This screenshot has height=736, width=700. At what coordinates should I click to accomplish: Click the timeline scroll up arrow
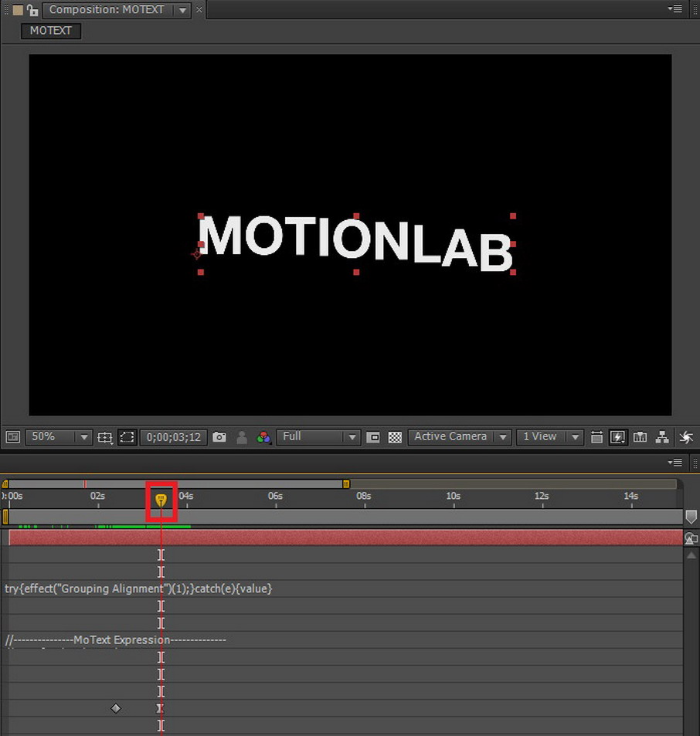[691, 555]
